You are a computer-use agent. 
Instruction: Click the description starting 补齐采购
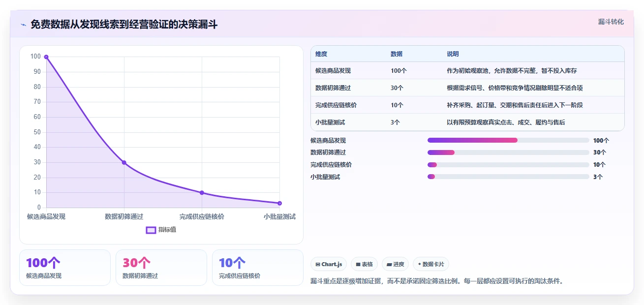point(515,105)
